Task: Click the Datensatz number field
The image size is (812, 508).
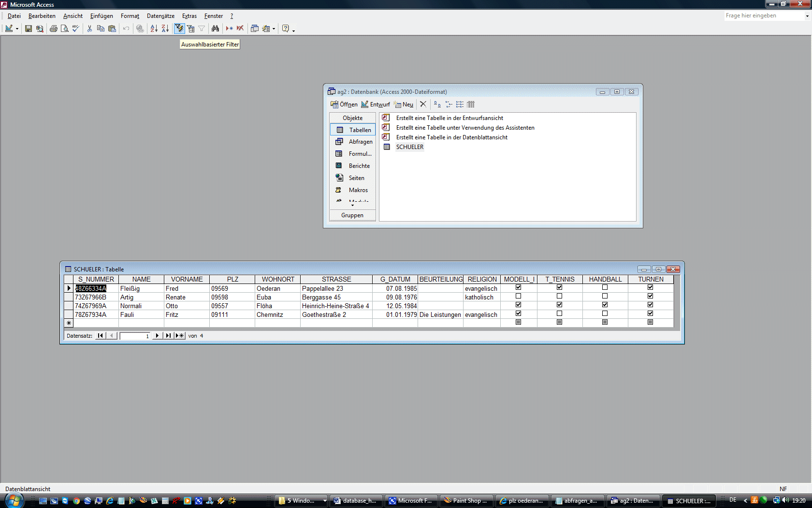Action: pyautogui.click(x=135, y=336)
